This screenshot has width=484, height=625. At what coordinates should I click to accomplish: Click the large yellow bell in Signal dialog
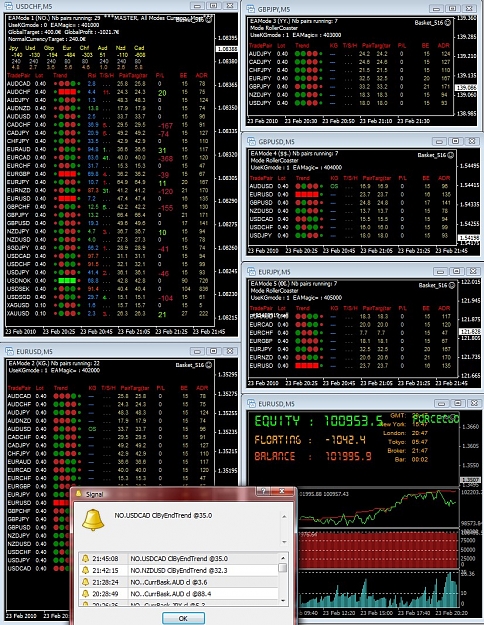tap(93, 520)
